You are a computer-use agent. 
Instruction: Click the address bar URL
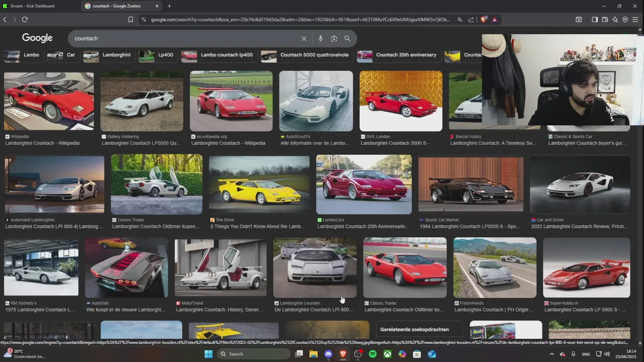[x=300, y=20]
